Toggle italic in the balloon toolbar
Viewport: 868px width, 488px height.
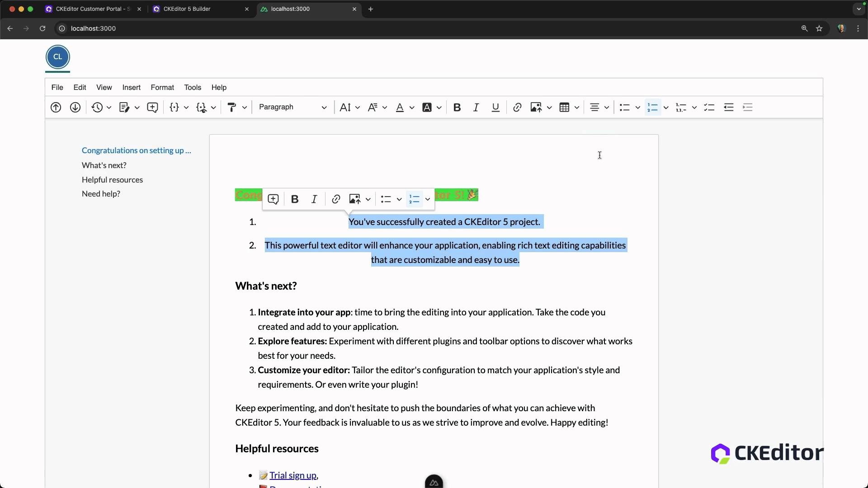pyautogui.click(x=314, y=199)
